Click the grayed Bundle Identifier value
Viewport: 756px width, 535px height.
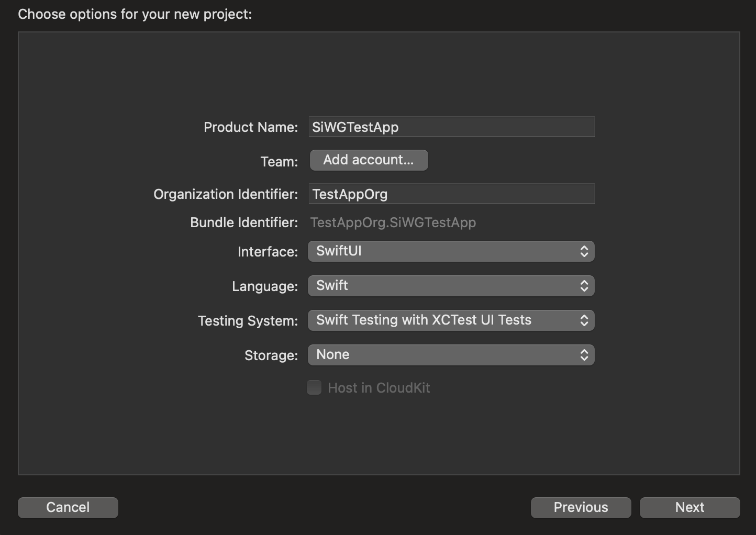click(x=393, y=222)
